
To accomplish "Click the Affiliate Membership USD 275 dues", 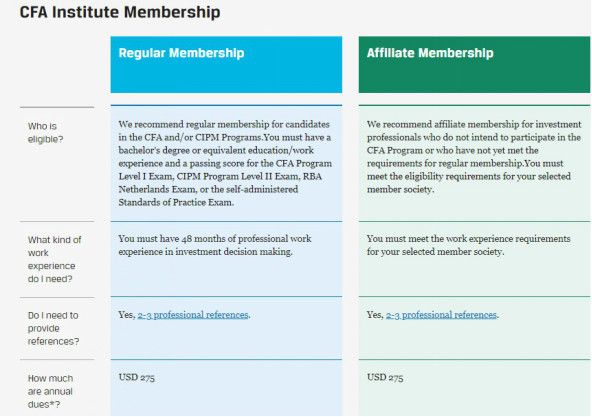I will point(385,377).
